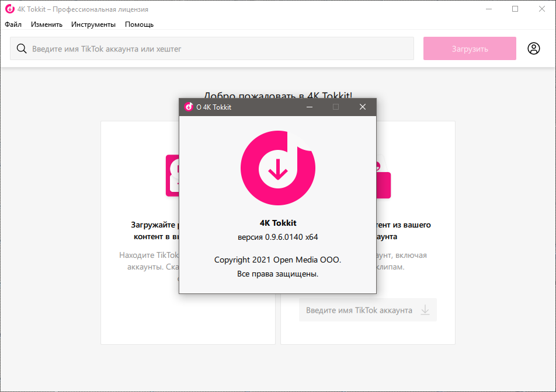Click the Загрузить download button
This screenshot has height=392, width=556.
(x=470, y=48)
